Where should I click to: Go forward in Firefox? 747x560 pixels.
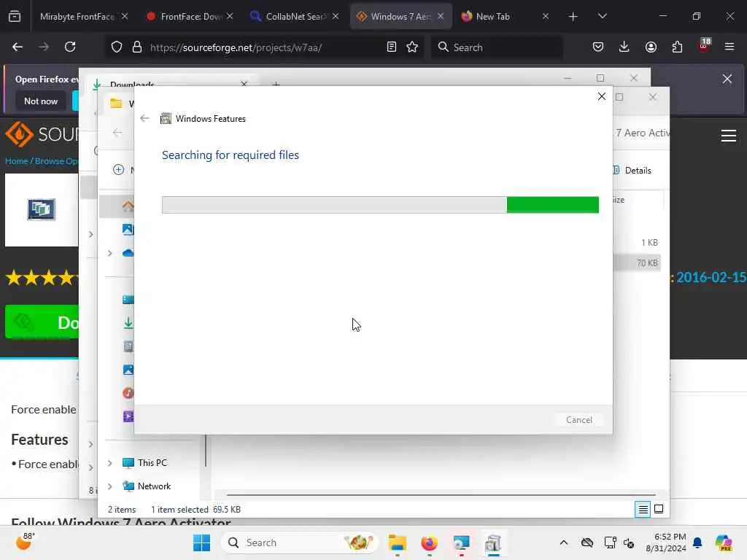pos(44,47)
